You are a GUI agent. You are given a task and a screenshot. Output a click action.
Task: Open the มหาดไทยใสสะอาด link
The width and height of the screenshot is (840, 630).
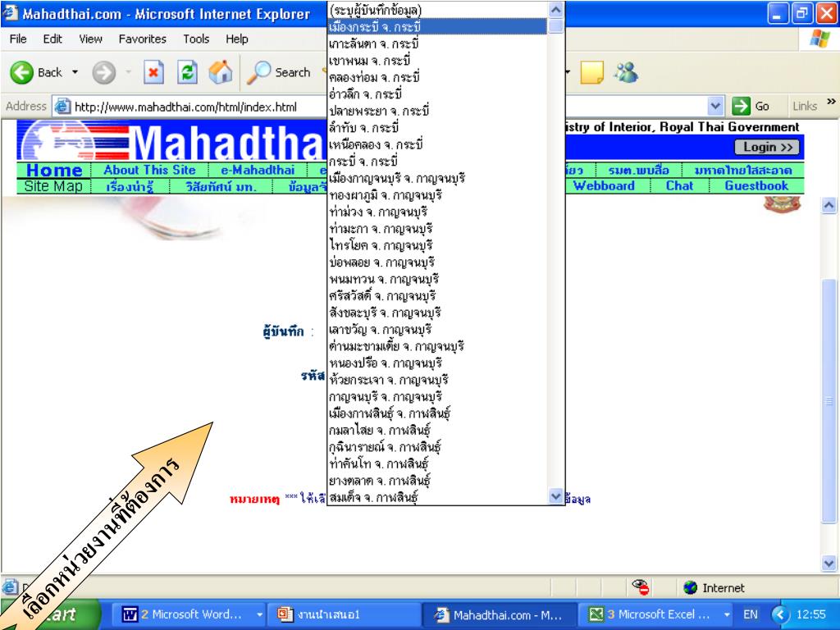click(743, 171)
